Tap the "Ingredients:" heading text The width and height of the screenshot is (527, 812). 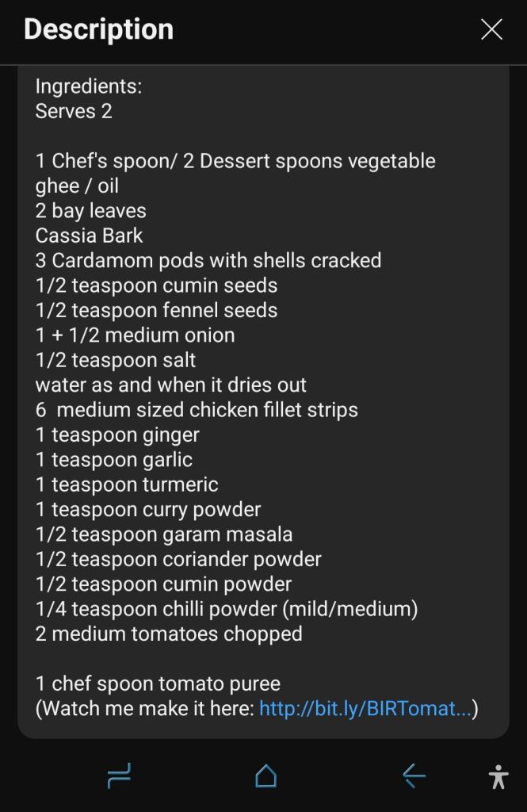point(89,86)
